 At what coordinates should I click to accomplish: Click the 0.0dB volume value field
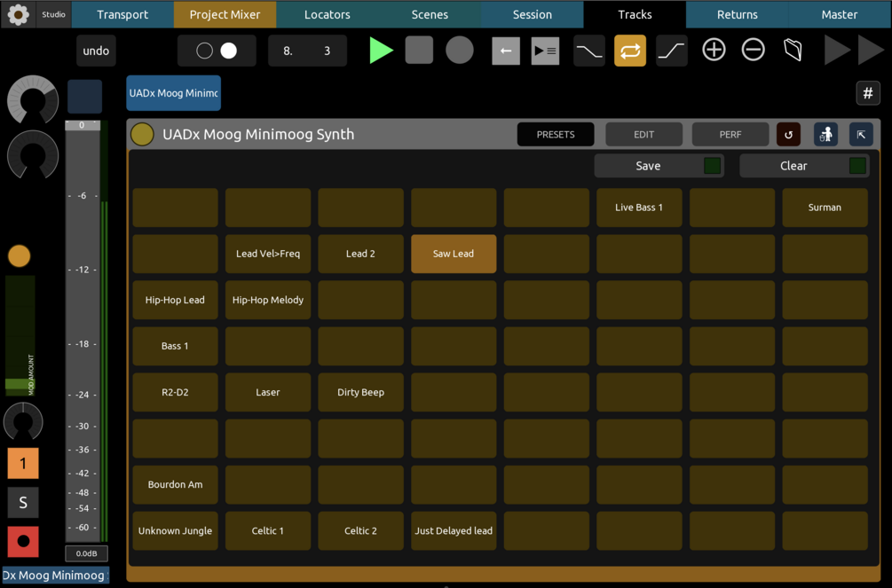point(86,553)
